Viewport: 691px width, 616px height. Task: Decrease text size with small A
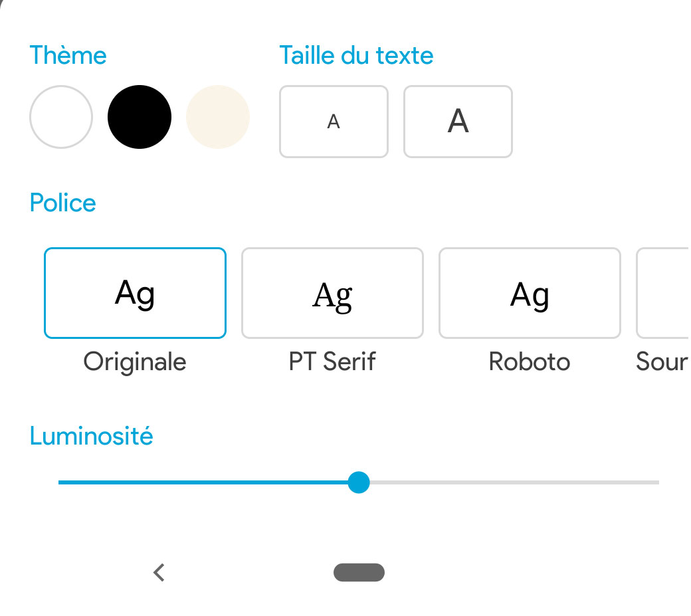pyautogui.click(x=334, y=122)
